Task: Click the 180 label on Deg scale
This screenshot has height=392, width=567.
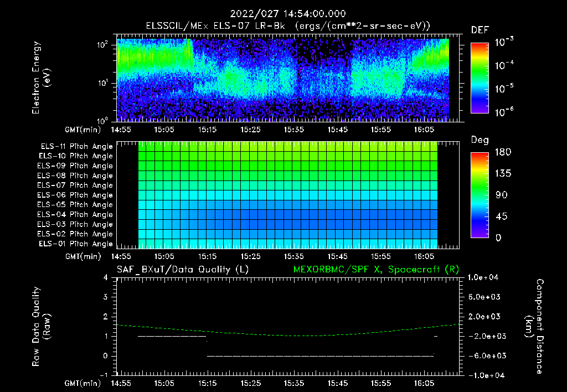Action: [503, 152]
